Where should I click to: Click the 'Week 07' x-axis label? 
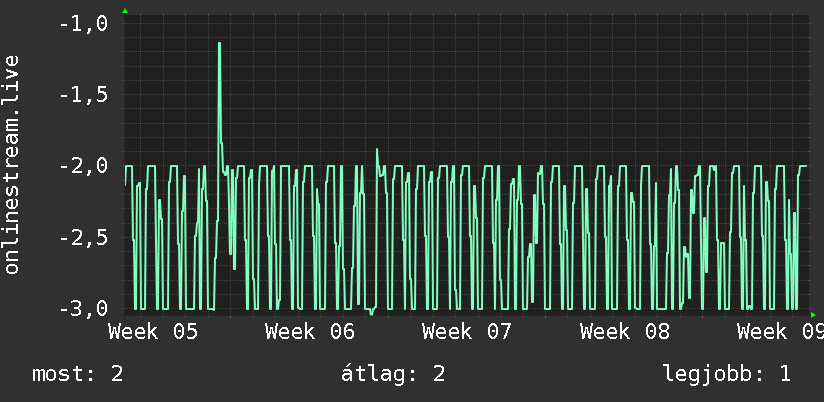[467, 332]
